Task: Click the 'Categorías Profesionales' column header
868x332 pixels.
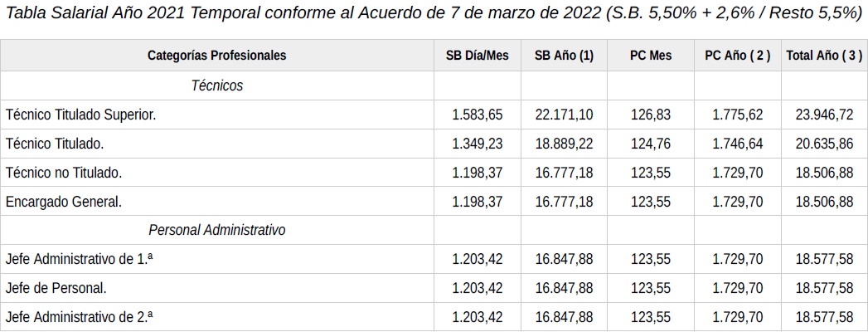Action: 216,56
